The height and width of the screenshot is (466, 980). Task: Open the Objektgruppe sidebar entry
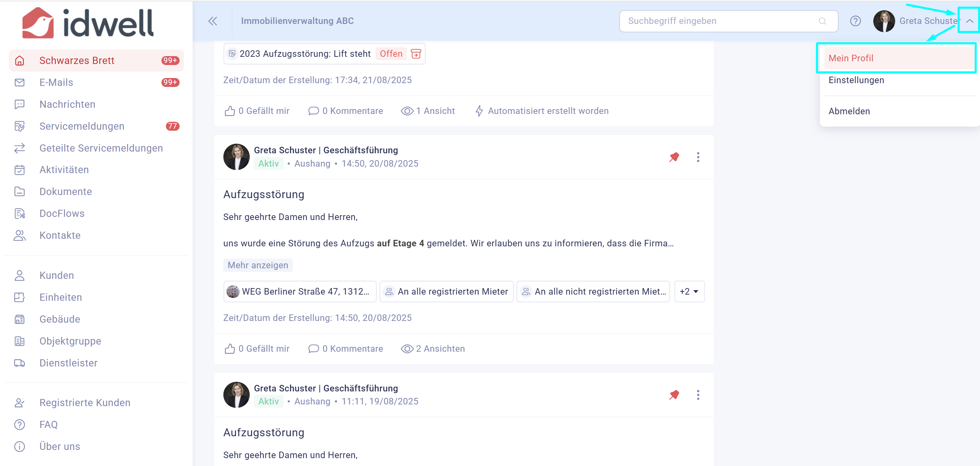[x=70, y=341]
